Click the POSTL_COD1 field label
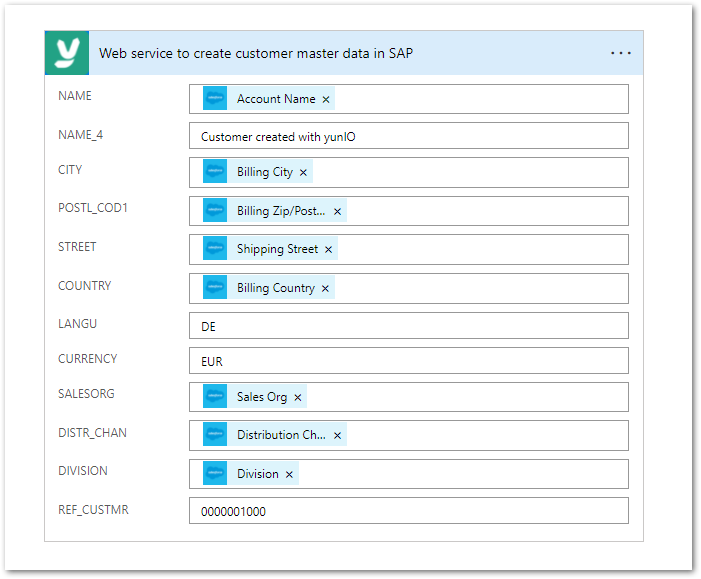 tap(93, 208)
